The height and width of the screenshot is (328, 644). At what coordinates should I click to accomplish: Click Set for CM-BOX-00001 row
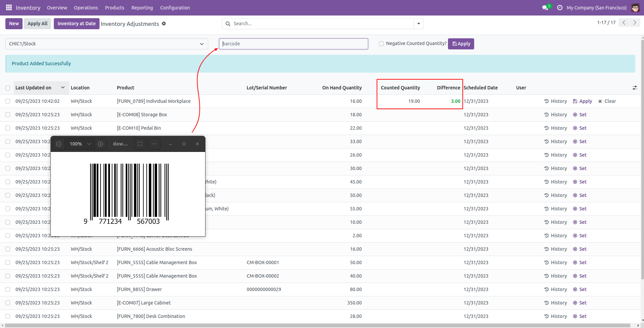[x=580, y=262]
